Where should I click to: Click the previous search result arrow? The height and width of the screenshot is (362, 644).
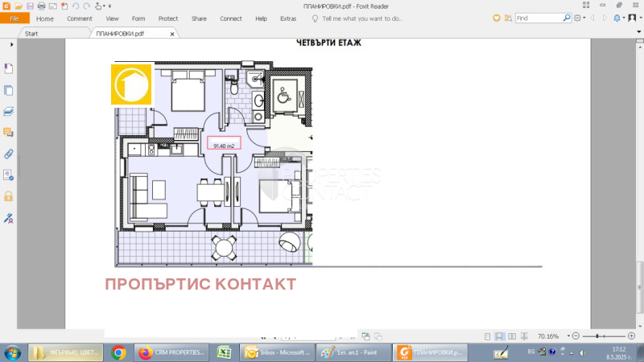[592, 18]
